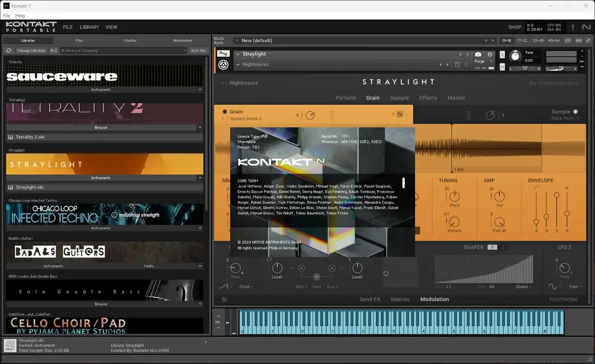Enable the Sample layer power button

click(575, 112)
